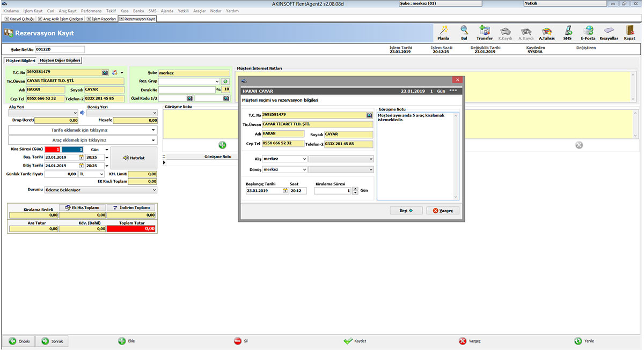Open the Transfer toolbar tool
Image resolution: width=644 pixels, height=350 pixels.
485,32
